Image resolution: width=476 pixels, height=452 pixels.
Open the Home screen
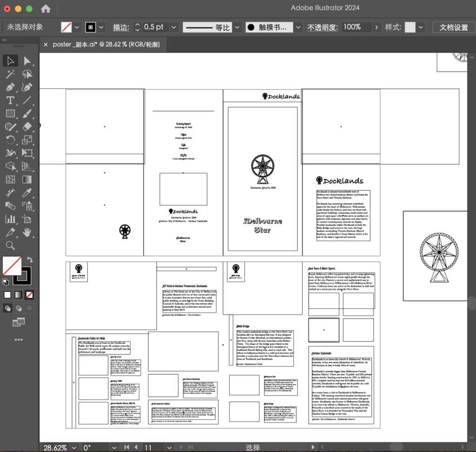coord(46,8)
